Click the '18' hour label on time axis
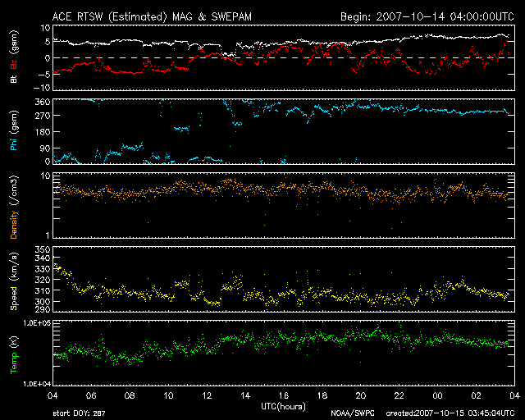Viewport: 525px width, 420px height. pos(322,395)
